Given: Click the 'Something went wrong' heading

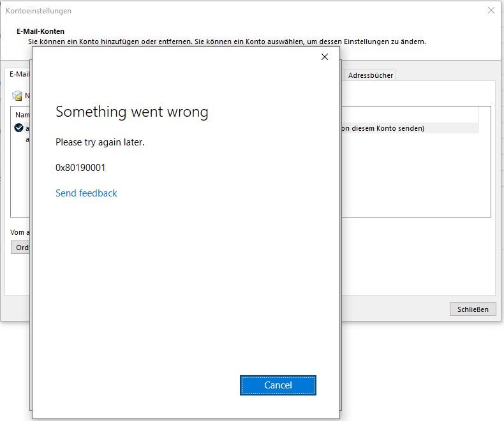Looking at the screenshot, I should pyautogui.click(x=132, y=112).
